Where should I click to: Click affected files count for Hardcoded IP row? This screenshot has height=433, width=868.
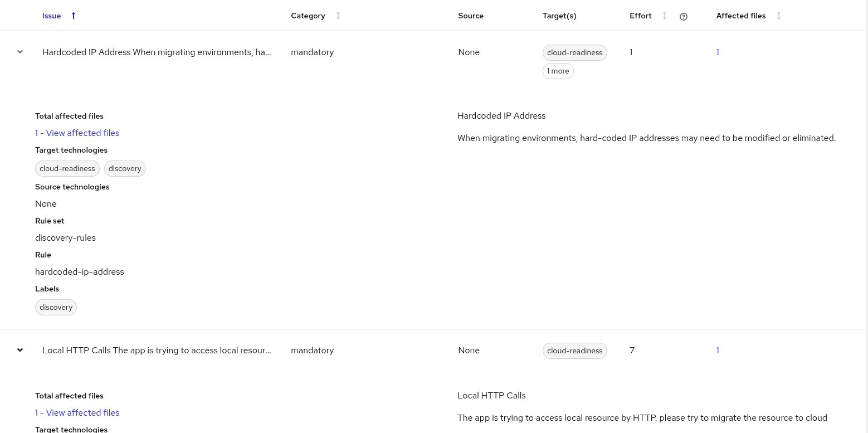pyautogui.click(x=718, y=52)
